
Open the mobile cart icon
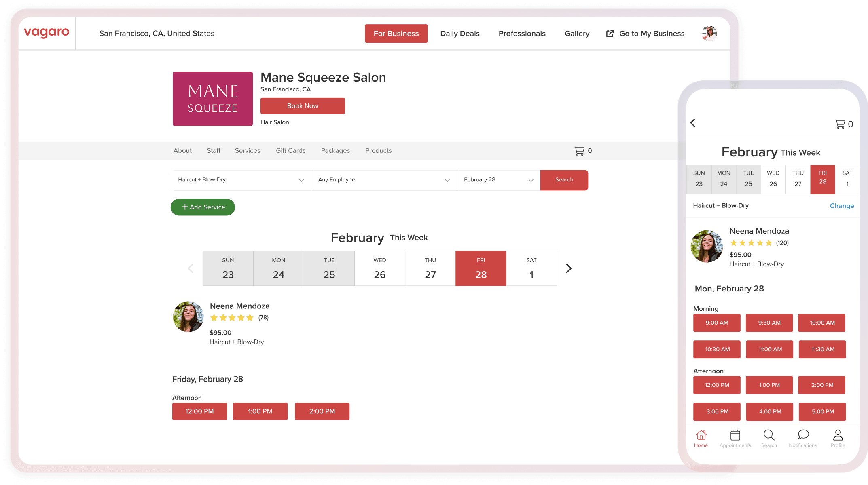pyautogui.click(x=840, y=124)
